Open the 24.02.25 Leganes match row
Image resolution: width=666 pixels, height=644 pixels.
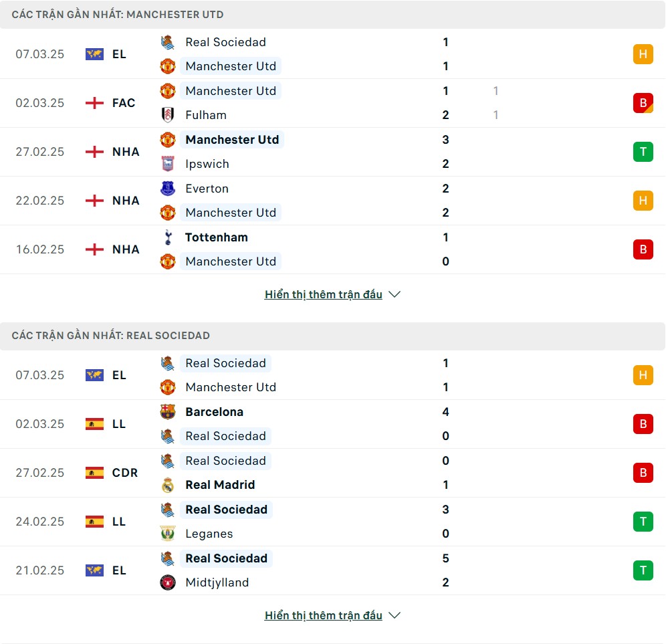(x=332, y=522)
